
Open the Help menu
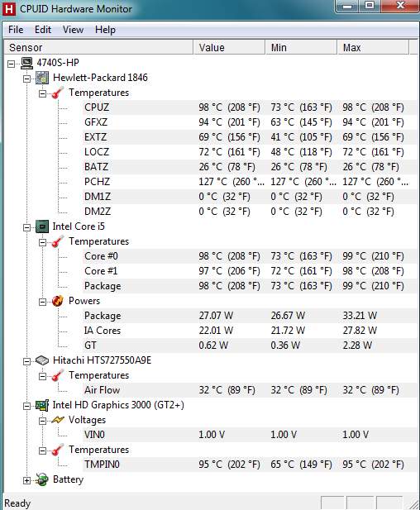105,30
